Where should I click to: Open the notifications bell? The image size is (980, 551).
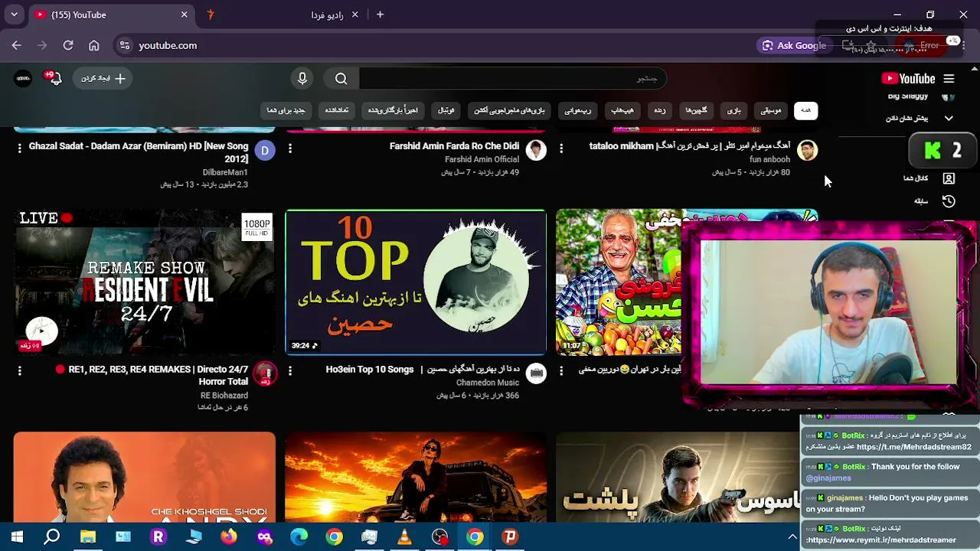tap(54, 78)
